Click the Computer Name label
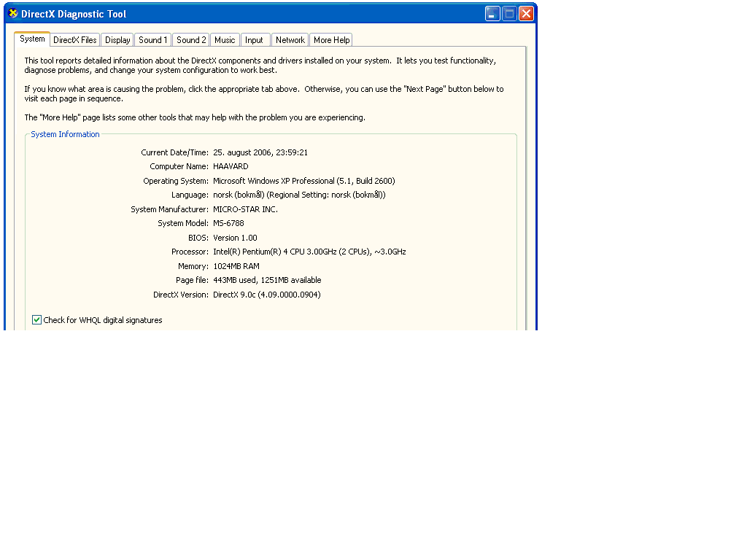This screenshot has height=560, width=747. [179, 166]
